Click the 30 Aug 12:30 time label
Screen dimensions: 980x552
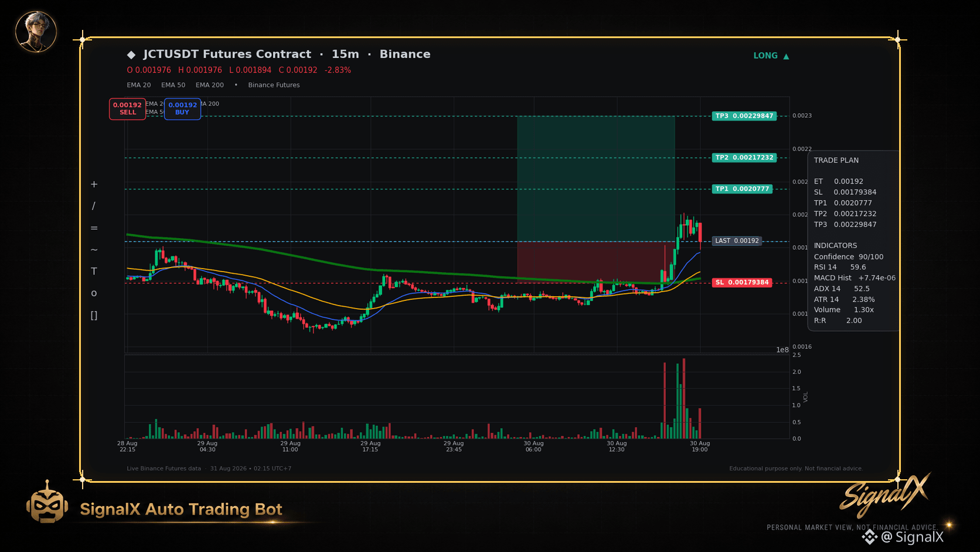click(617, 446)
